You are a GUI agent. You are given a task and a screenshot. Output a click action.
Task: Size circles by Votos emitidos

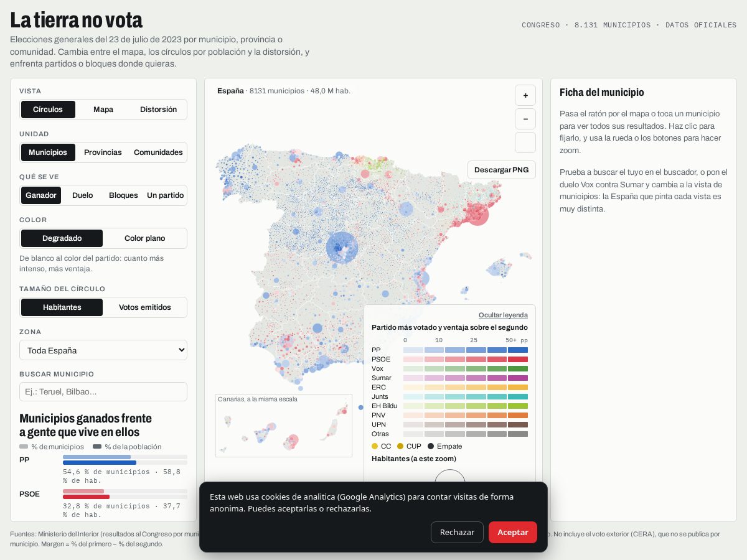144,307
